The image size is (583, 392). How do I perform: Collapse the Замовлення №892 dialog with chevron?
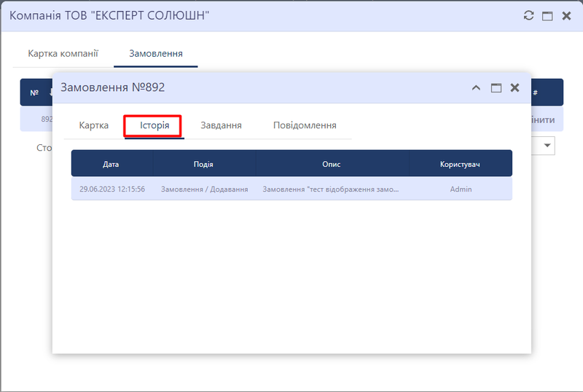(476, 87)
